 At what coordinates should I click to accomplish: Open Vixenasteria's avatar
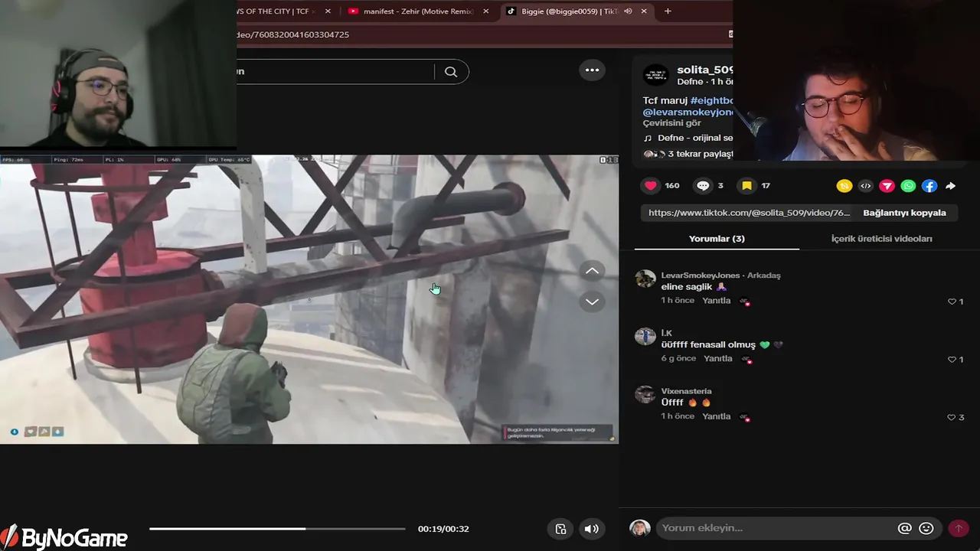645,394
